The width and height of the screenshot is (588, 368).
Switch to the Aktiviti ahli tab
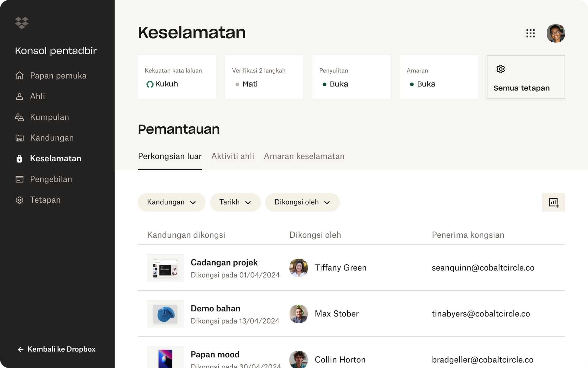(x=232, y=156)
